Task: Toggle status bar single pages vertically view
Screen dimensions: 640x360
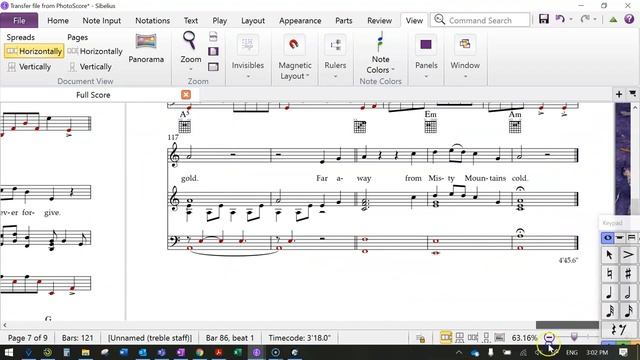Action: pyautogui.click(x=486, y=338)
